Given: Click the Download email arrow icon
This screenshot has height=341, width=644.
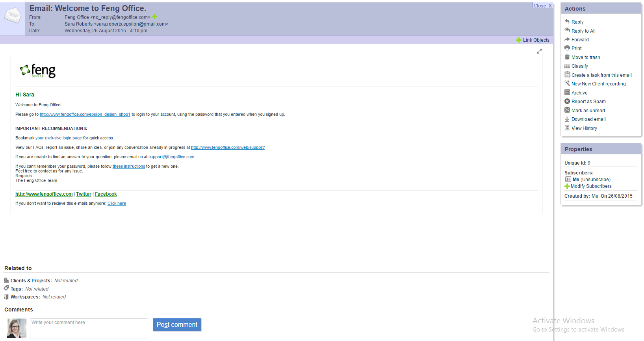Looking at the screenshot, I should 567,119.
